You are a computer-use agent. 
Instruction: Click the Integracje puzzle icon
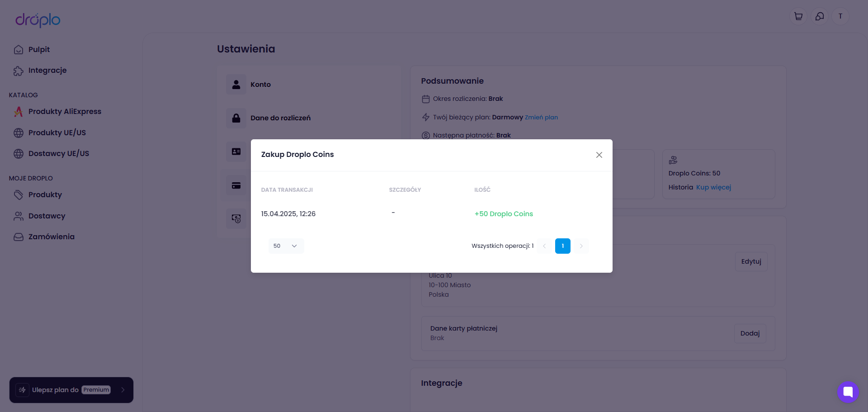pyautogui.click(x=19, y=71)
